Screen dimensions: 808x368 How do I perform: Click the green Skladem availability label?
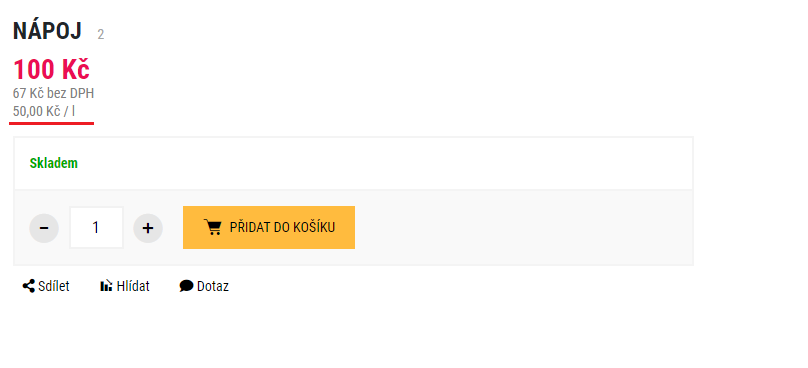click(x=54, y=163)
